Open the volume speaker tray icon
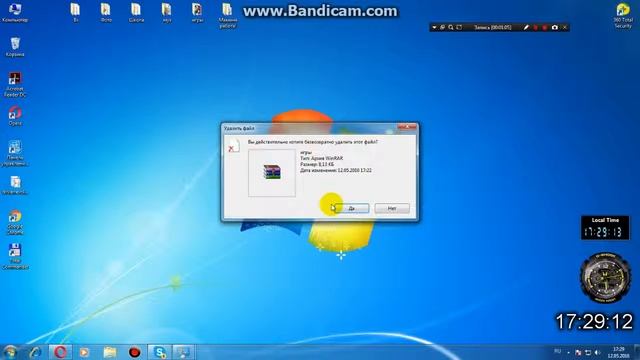 [x=598, y=352]
